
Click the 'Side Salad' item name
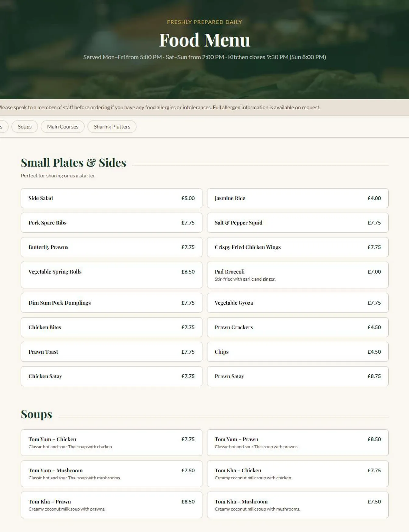point(41,198)
